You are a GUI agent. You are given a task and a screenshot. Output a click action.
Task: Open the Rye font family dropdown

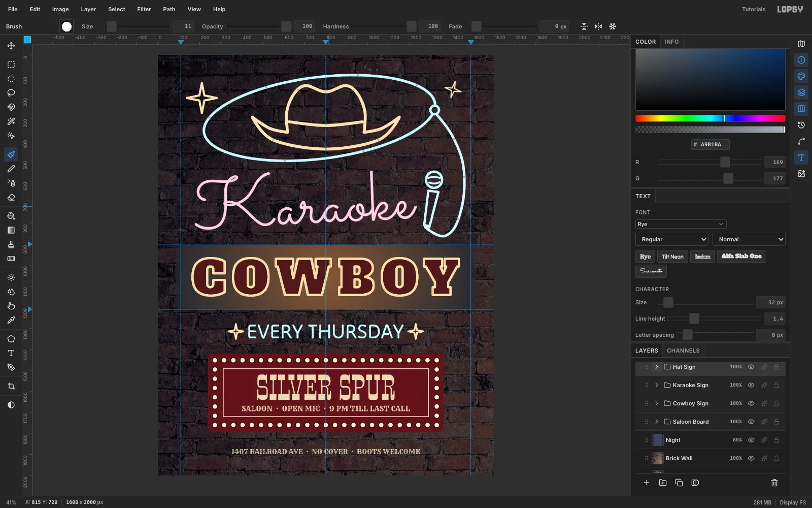[x=681, y=224]
